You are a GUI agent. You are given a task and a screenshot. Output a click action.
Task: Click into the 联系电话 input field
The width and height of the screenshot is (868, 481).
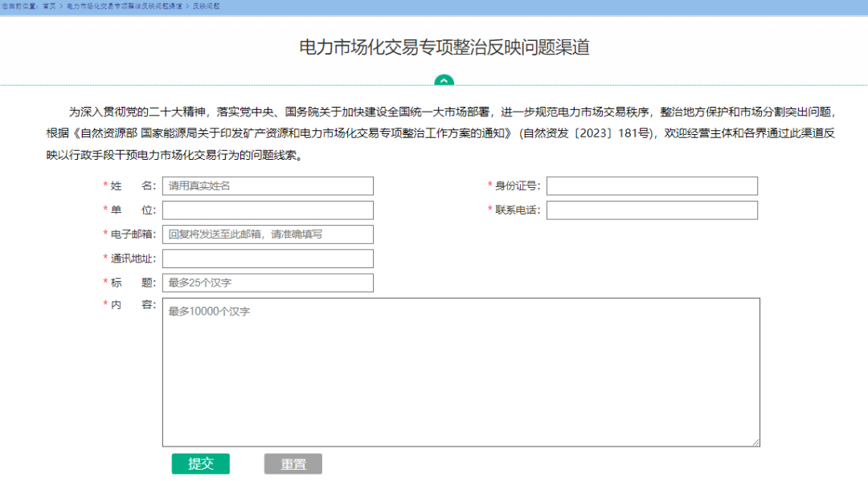tap(652, 210)
